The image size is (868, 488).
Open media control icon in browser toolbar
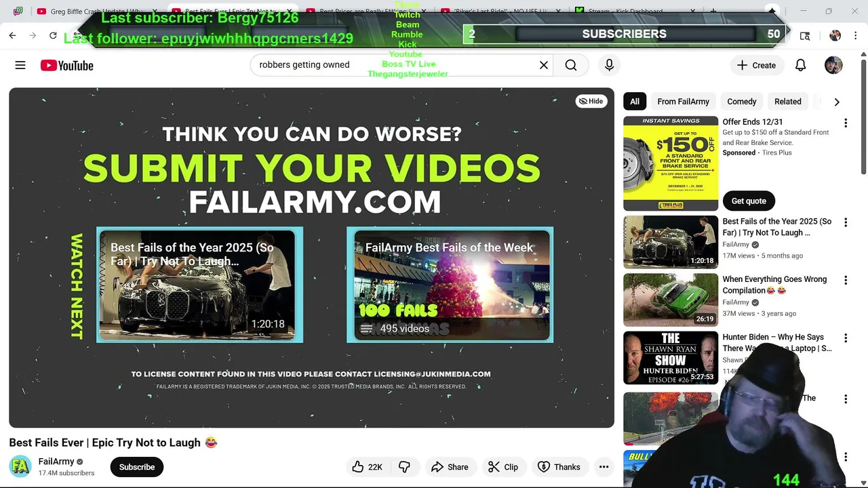805,35
